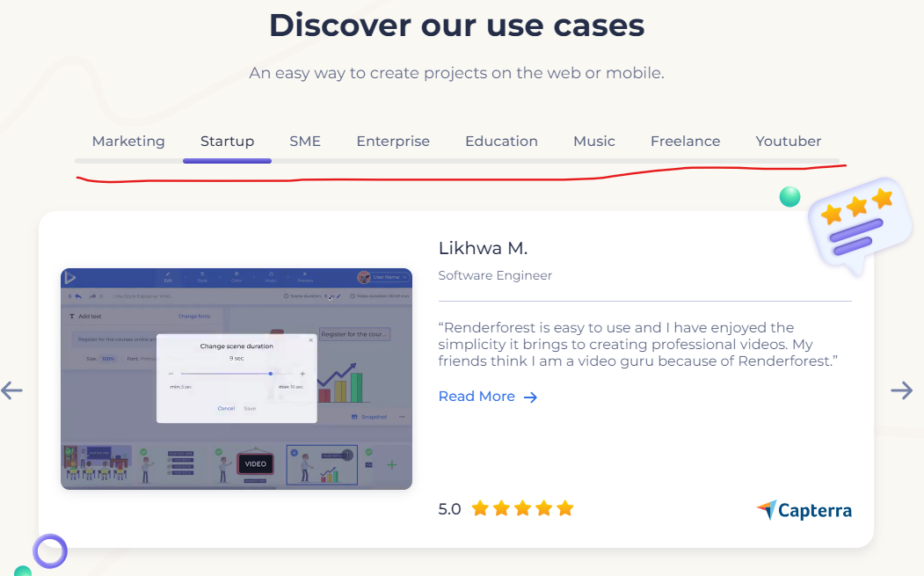The height and width of the screenshot is (576, 924).
Task: Click the Capterra logo
Action: (x=804, y=510)
